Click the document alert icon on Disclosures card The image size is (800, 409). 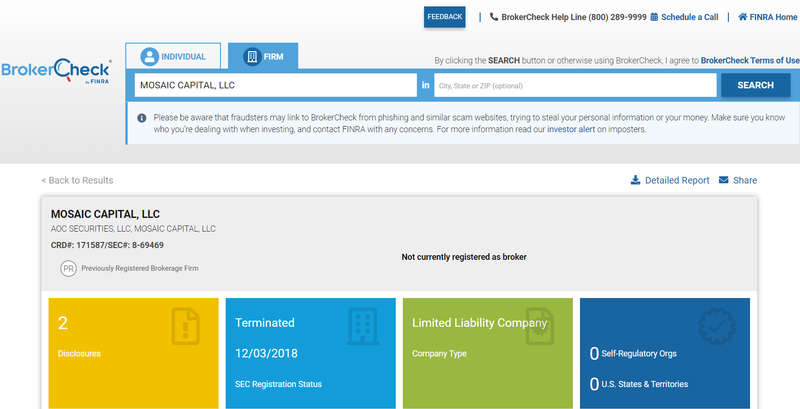click(186, 326)
